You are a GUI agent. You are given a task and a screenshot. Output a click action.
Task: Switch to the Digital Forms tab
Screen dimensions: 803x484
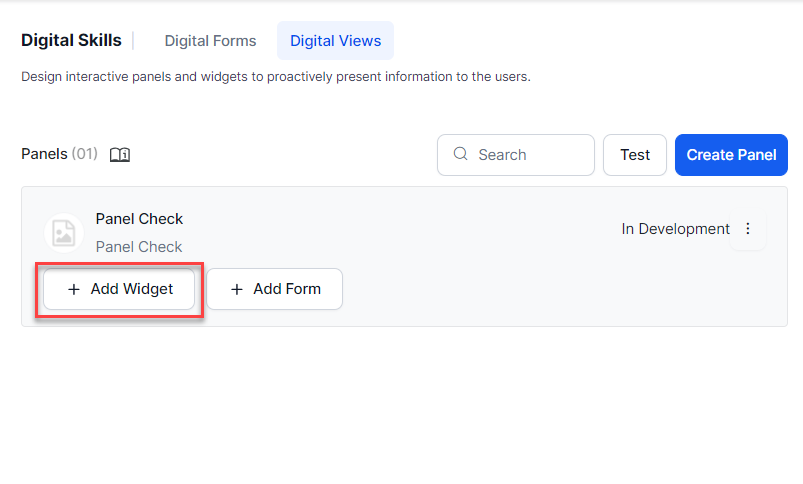(210, 41)
